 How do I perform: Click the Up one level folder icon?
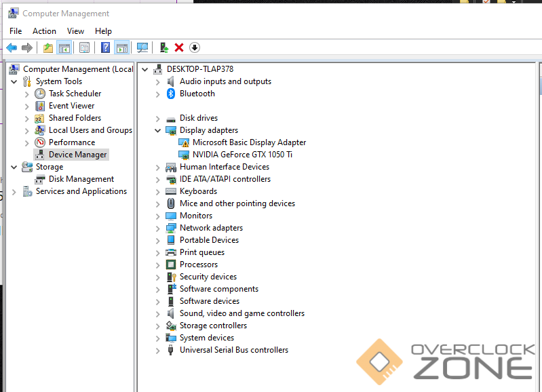[x=48, y=47]
